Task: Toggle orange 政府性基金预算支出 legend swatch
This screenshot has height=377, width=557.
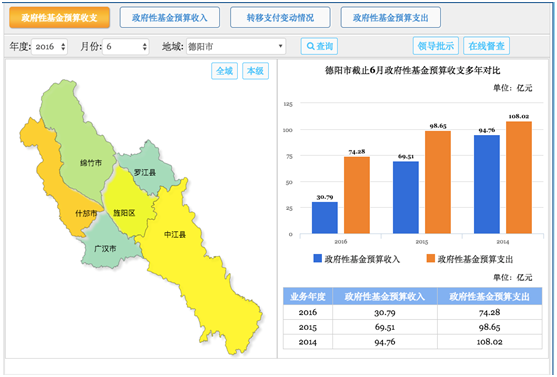Action: [431, 258]
